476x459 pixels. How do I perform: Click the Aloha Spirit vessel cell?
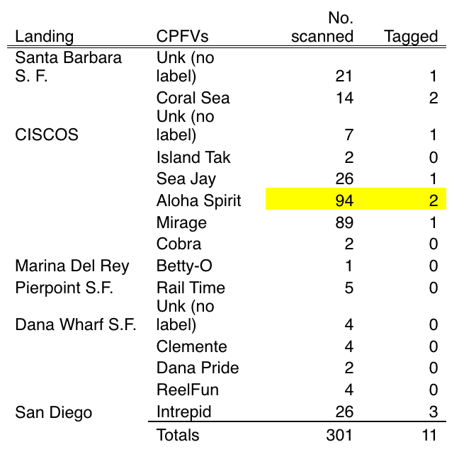point(198,200)
